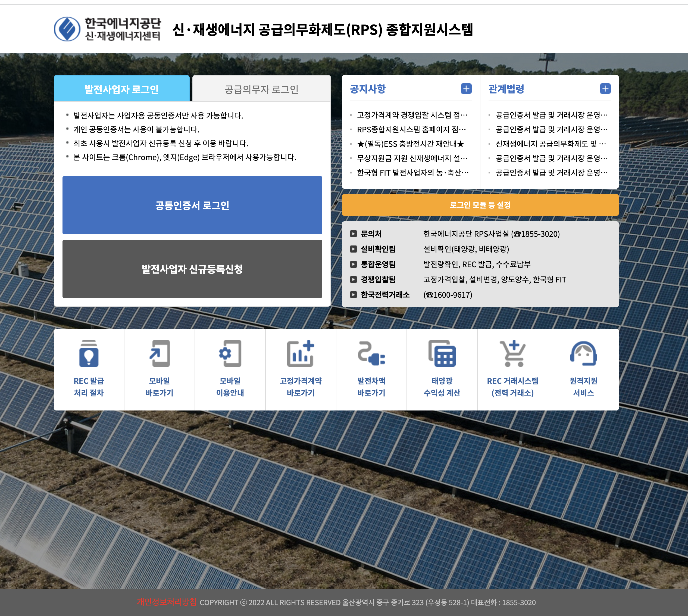Image resolution: width=688 pixels, height=616 pixels.
Task: Open 개인정보처리방침 link in footer
Action: pyautogui.click(x=166, y=602)
